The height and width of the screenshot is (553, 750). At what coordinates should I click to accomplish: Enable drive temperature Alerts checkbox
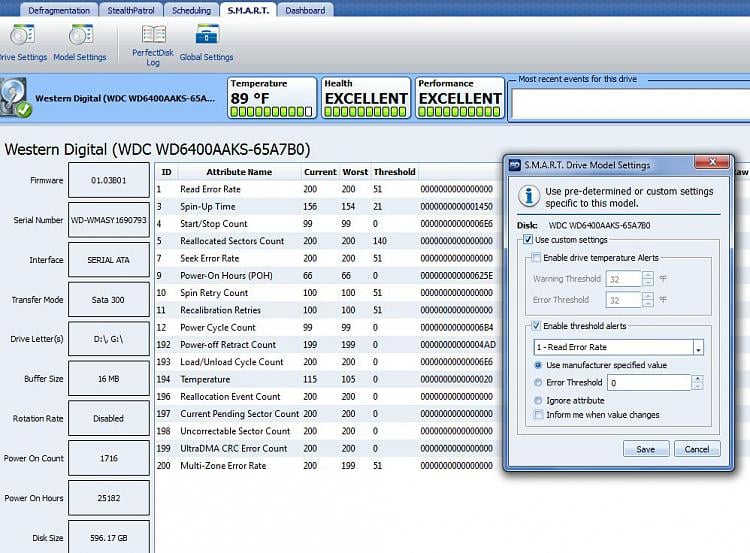coord(536,257)
